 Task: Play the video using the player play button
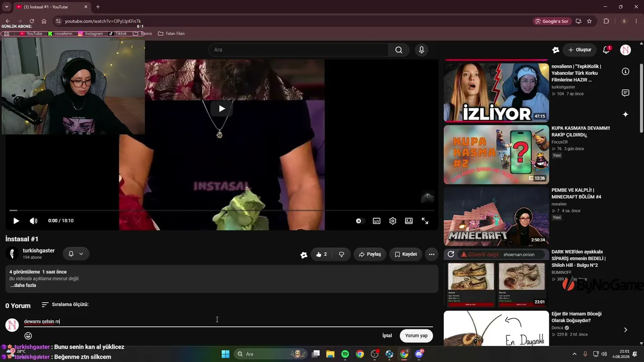click(16, 221)
